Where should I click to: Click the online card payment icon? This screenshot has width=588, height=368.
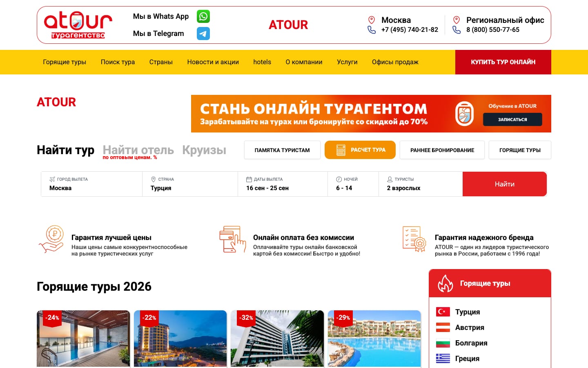click(232, 239)
